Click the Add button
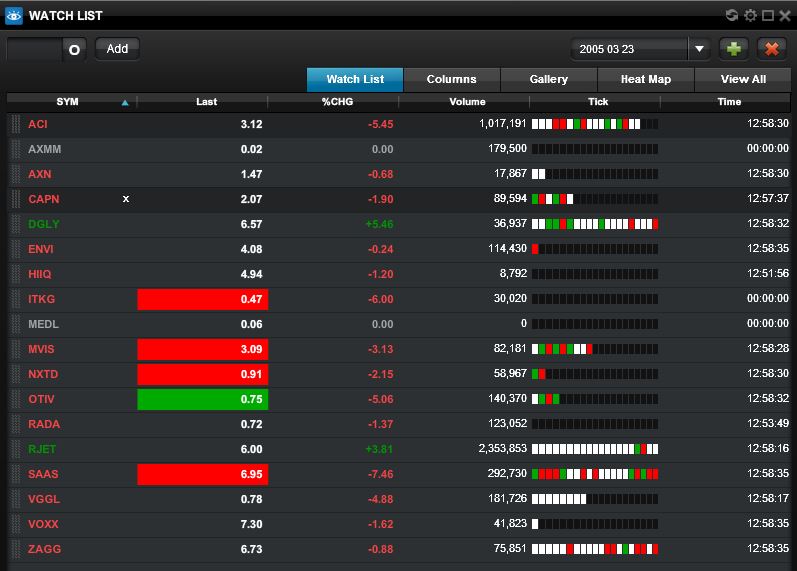 click(117, 48)
